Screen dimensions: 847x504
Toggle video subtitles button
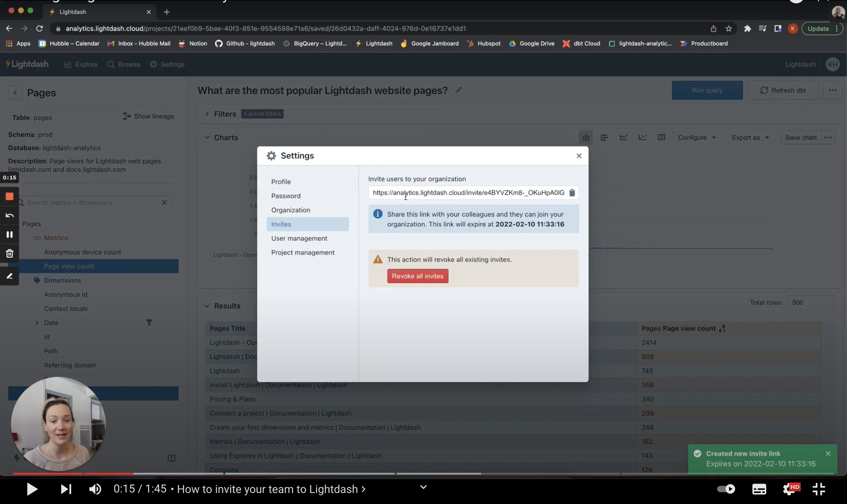point(759,489)
